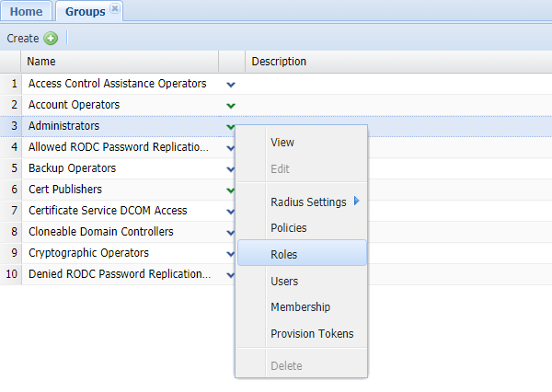Screen dimensions: 552x392
Task: Click the Create button label
Action: (x=23, y=39)
